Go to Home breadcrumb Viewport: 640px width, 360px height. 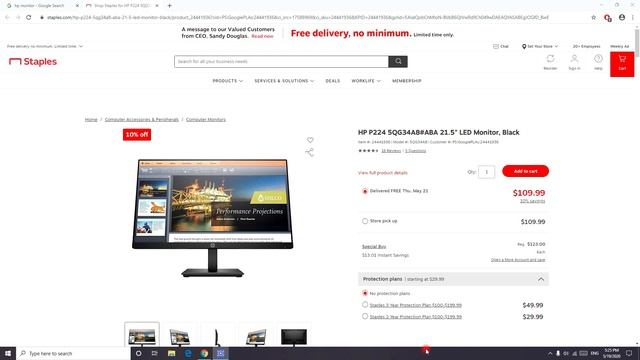(91, 120)
